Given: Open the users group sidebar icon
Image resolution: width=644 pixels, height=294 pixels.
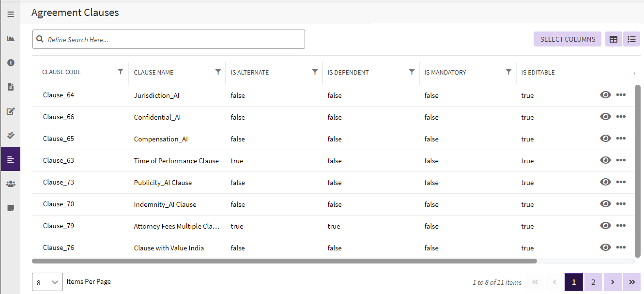Looking at the screenshot, I should click(11, 184).
